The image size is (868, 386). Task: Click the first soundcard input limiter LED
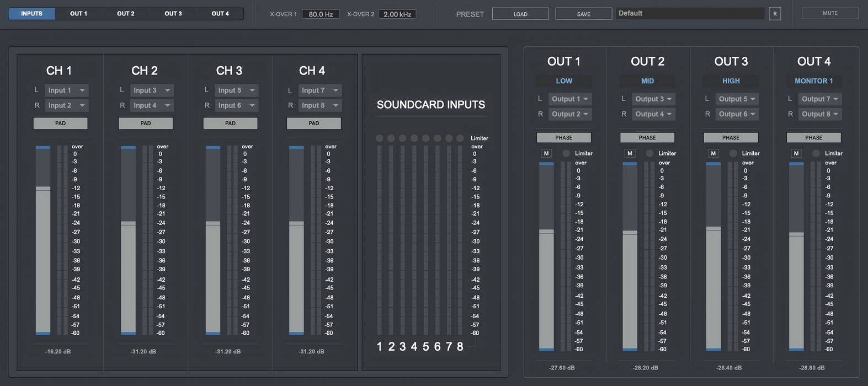click(379, 138)
